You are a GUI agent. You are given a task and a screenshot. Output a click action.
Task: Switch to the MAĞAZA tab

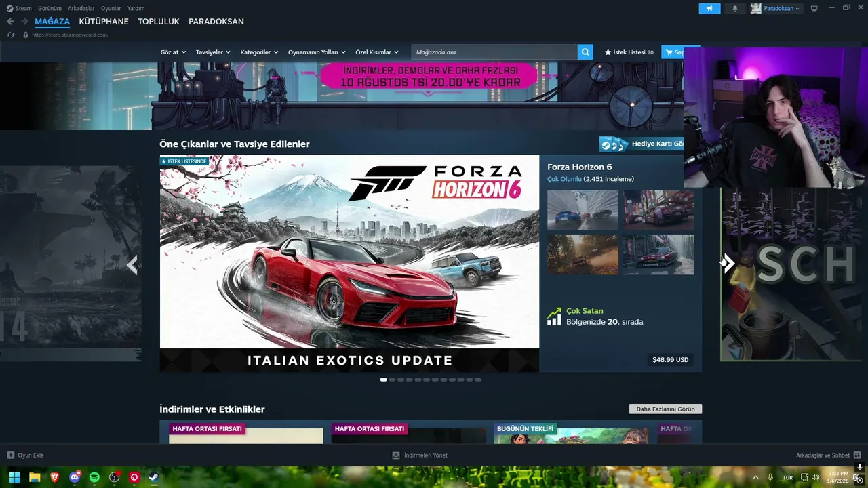pos(52,22)
